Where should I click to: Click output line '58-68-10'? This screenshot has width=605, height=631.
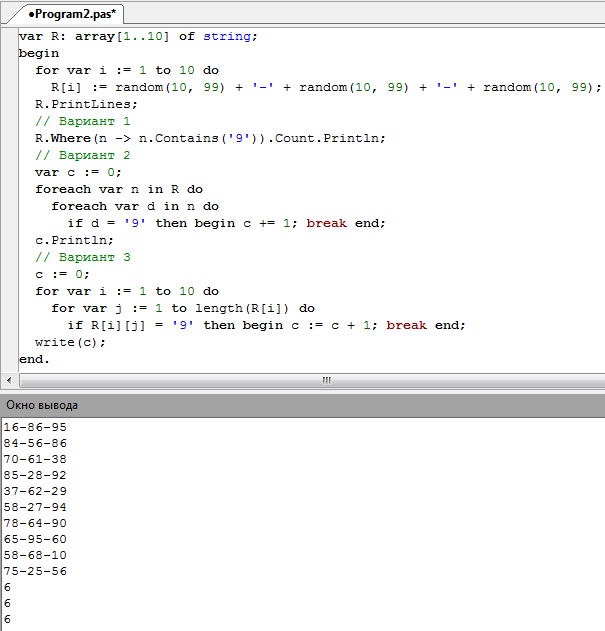pos(35,555)
